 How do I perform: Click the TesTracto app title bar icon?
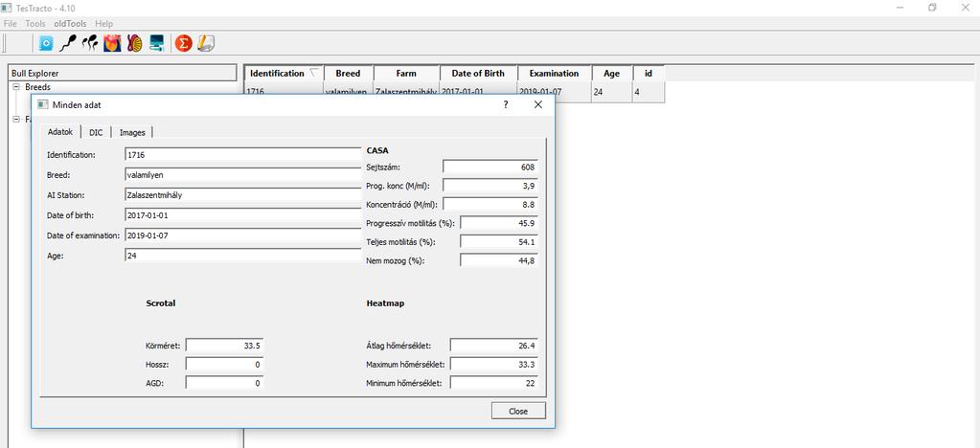click(x=7, y=8)
